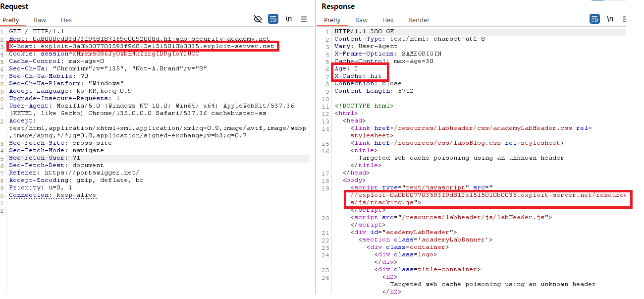The width and height of the screenshot is (644, 299).
Task: Click the div id="academyLabHeader" line
Action: click(404, 232)
